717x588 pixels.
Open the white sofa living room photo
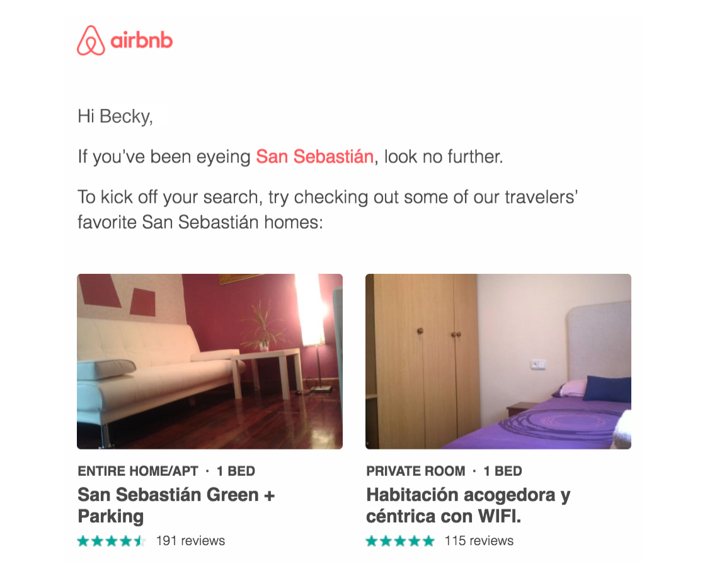point(210,361)
